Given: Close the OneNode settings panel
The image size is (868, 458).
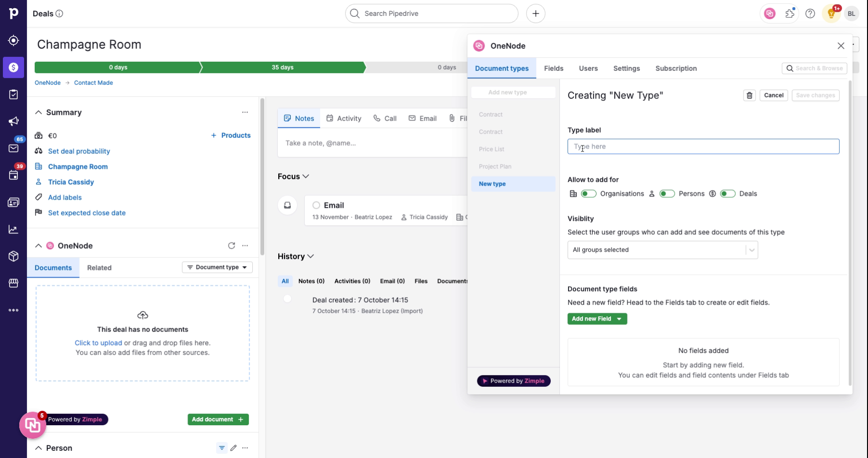Looking at the screenshot, I should tap(841, 46).
